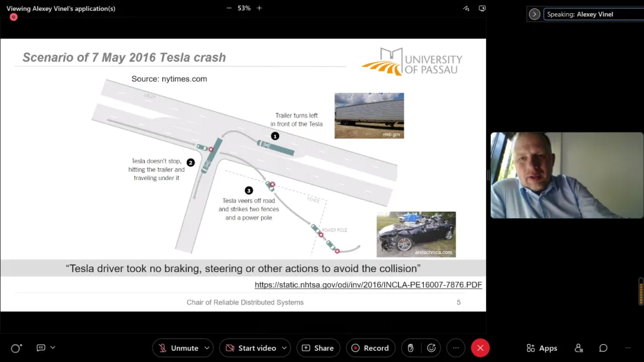This screenshot has height=362, width=644.
Task: Expand the captions options chevron
Action: pyautogui.click(x=53, y=348)
